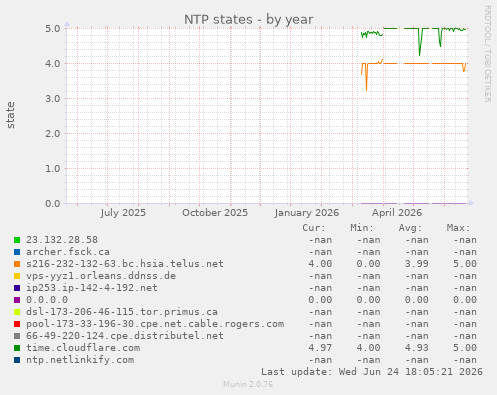The width and height of the screenshot is (497, 395).
Task: Click the red swatch for pool-173-33-196-30.cpe.net.cable.rogers.com
Action: (17, 324)
